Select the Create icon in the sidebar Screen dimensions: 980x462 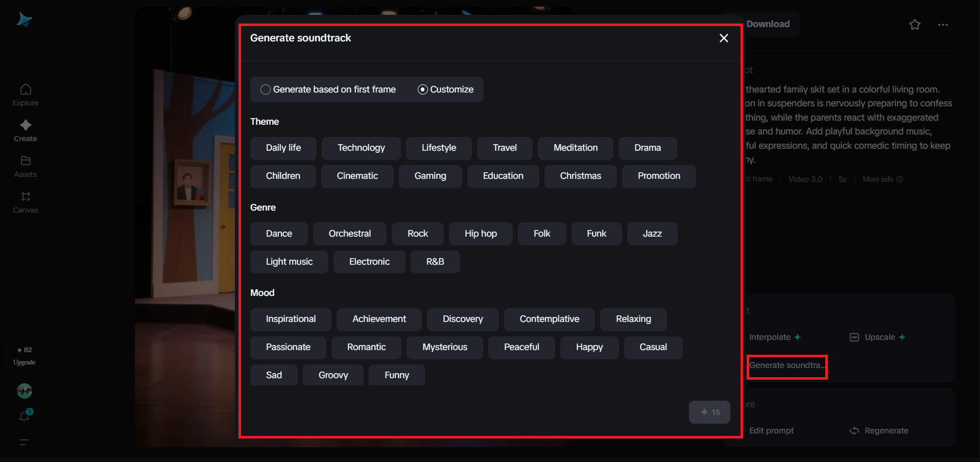click(25, 129)
